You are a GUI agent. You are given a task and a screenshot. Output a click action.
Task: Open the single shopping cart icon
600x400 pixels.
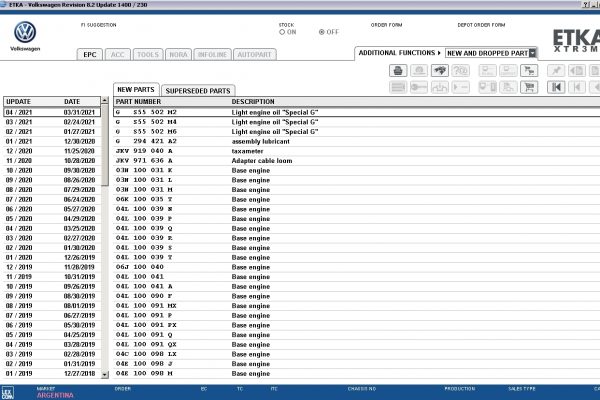click(x=529, y=87)
